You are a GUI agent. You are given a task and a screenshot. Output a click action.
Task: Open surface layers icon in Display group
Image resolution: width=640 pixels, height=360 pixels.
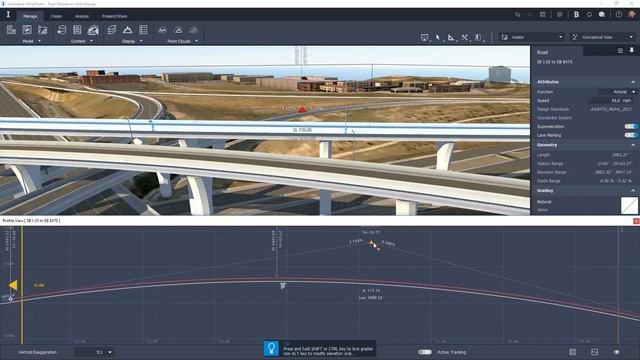click(112, 30)
